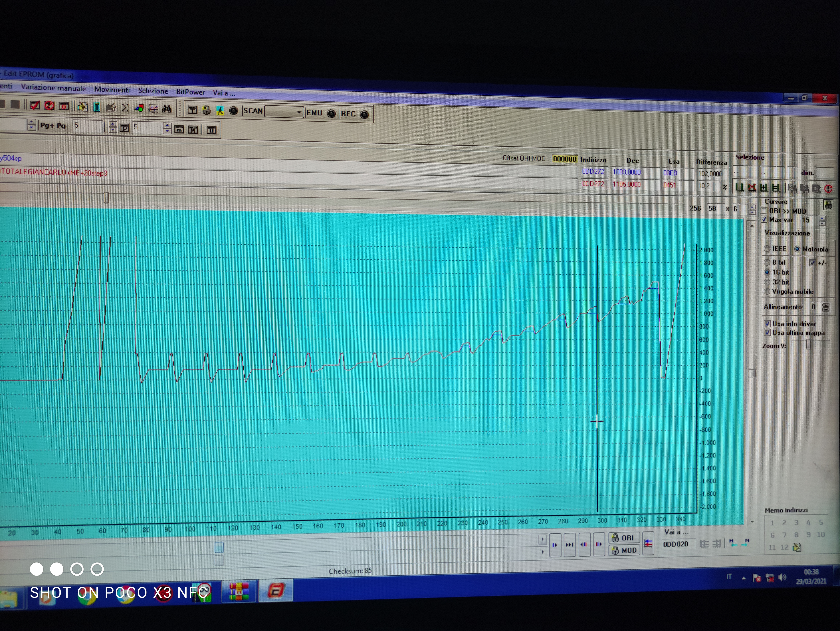840x631 pixels.
Task: Click the Pg+ button
Action: tap(47, 125)
